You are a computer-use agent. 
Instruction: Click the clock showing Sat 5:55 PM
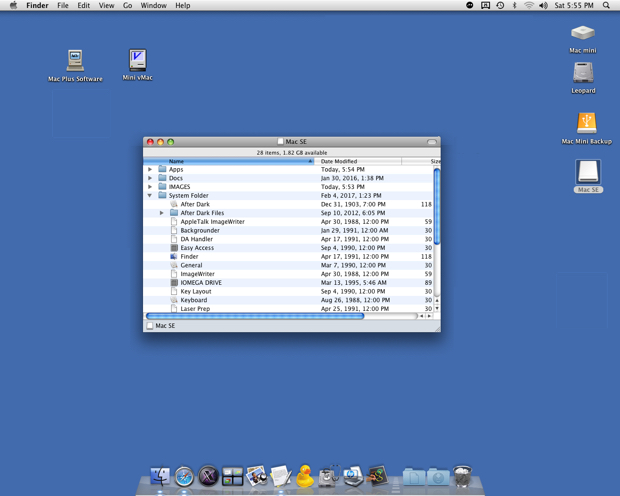click(574, 6)
